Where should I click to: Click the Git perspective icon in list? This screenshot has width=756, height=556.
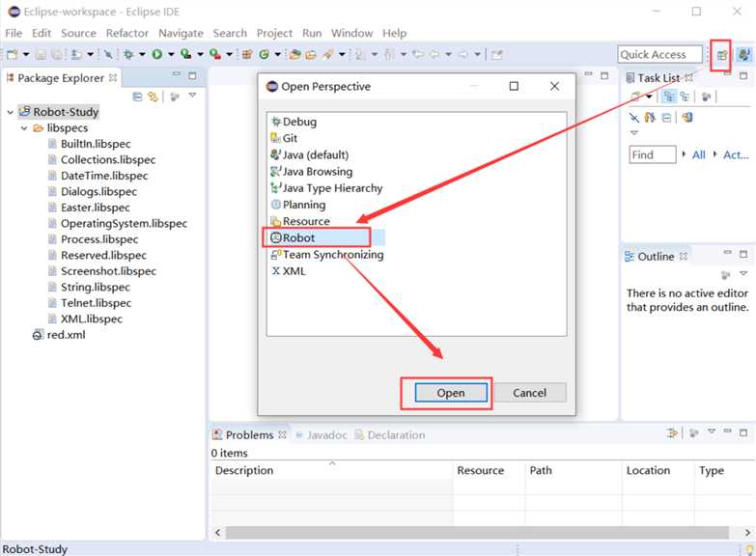pyautogui.click(x=276, y=138)
